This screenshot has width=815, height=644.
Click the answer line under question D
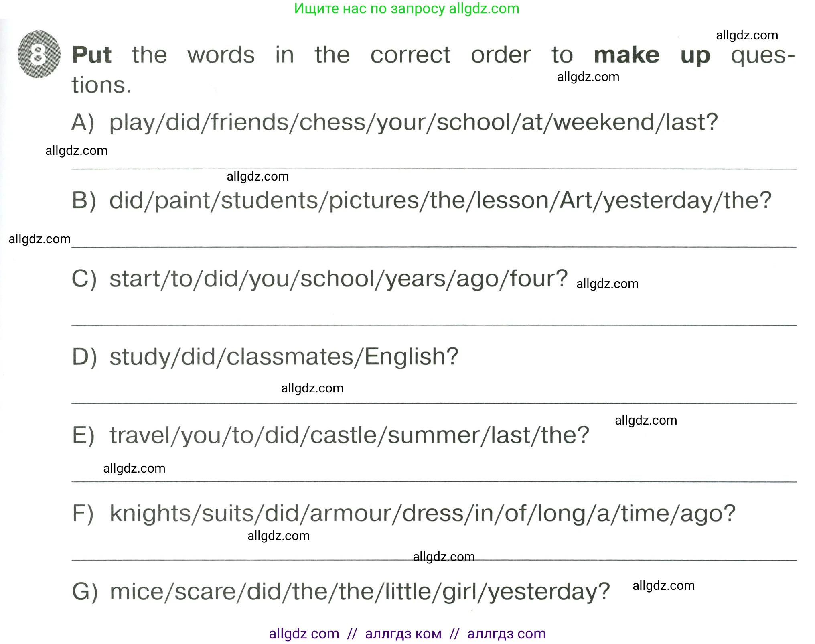(x=433, y=403)
